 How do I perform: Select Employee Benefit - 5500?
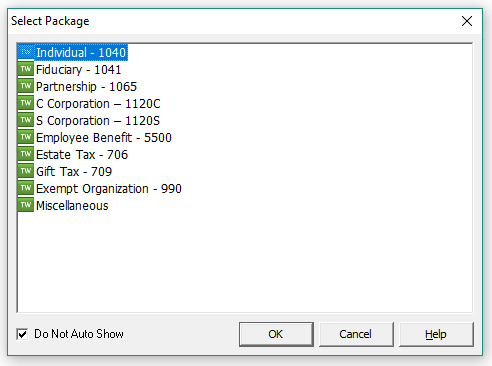click(x=104, y=138)
